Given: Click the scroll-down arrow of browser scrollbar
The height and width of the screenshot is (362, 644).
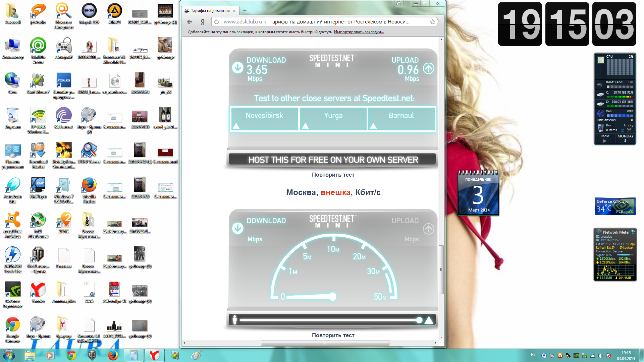Looking at the screenshot, I should tap(441, 337).
